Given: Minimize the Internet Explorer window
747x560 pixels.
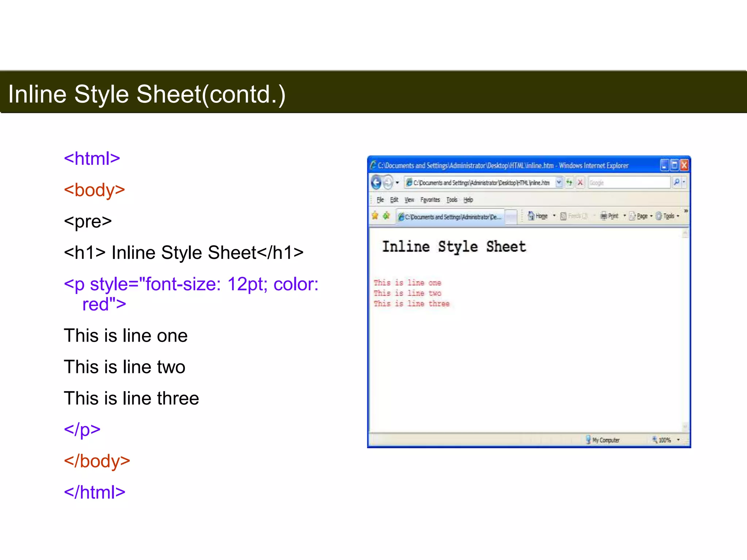Looking at the screenshot, I should pyautogui.click(x=664, y=166).
